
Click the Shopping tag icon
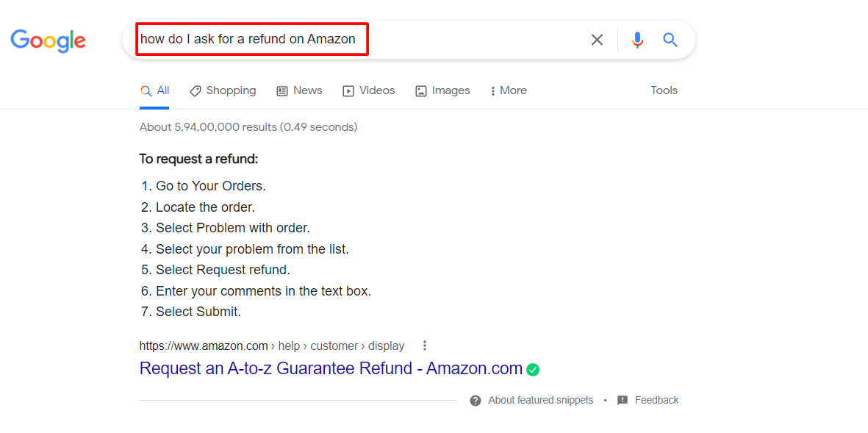pyautogui.click(x=195, y=91)
